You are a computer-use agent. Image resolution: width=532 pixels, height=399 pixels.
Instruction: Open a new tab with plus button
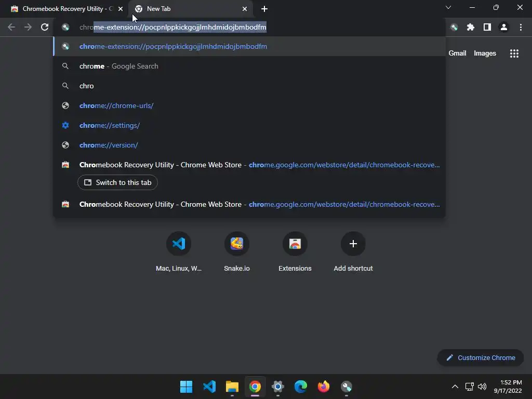pyautogui.click(x=264, y=9)
